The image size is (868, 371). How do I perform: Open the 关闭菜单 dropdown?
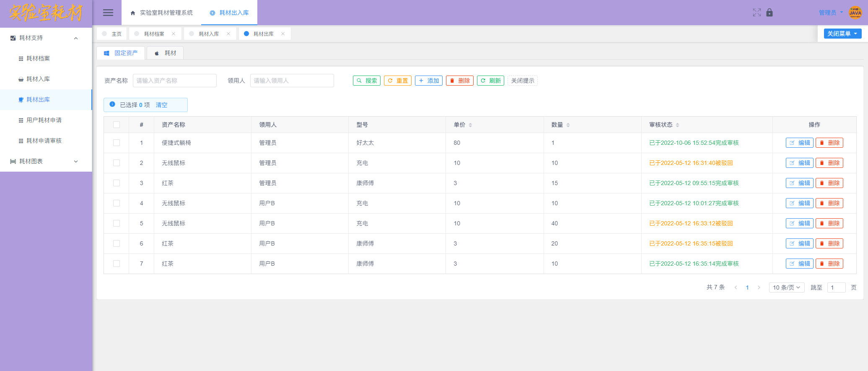pyautogui.click(x=842, y=34)
